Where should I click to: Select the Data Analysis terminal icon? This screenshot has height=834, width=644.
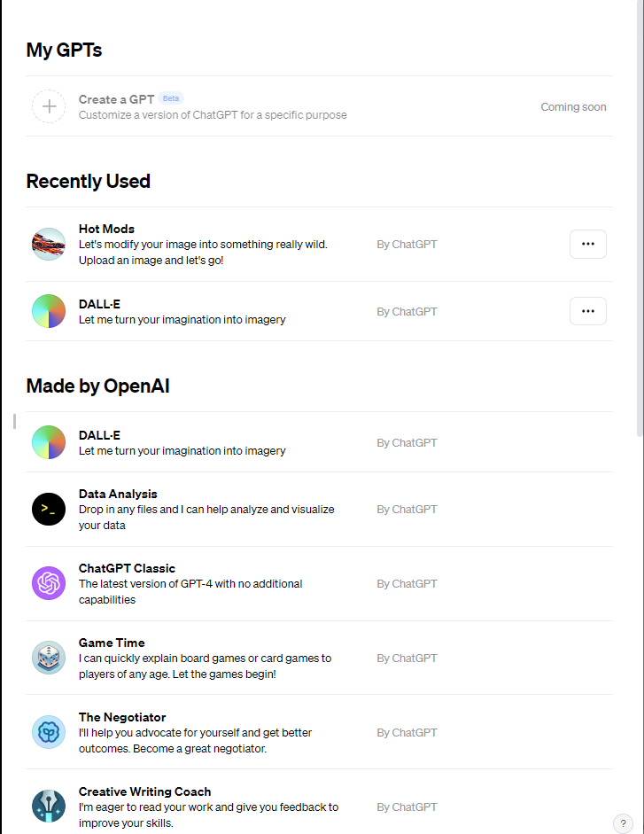point(49,509)
